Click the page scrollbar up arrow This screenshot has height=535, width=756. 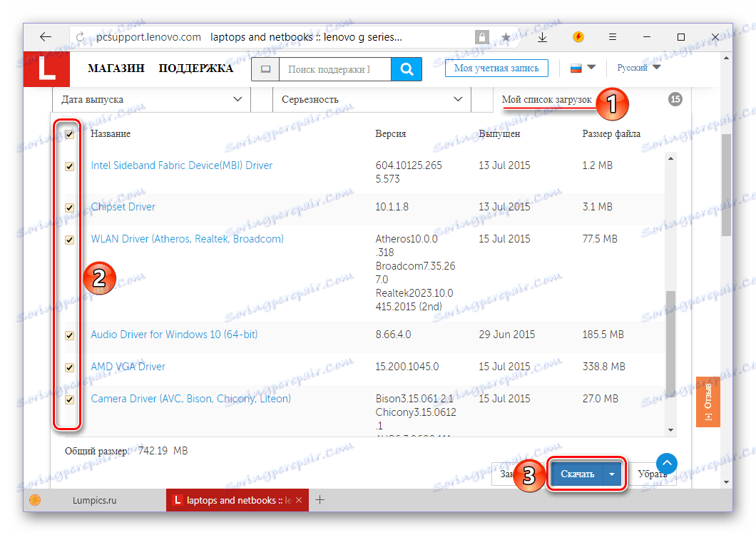tap(726, 58)
